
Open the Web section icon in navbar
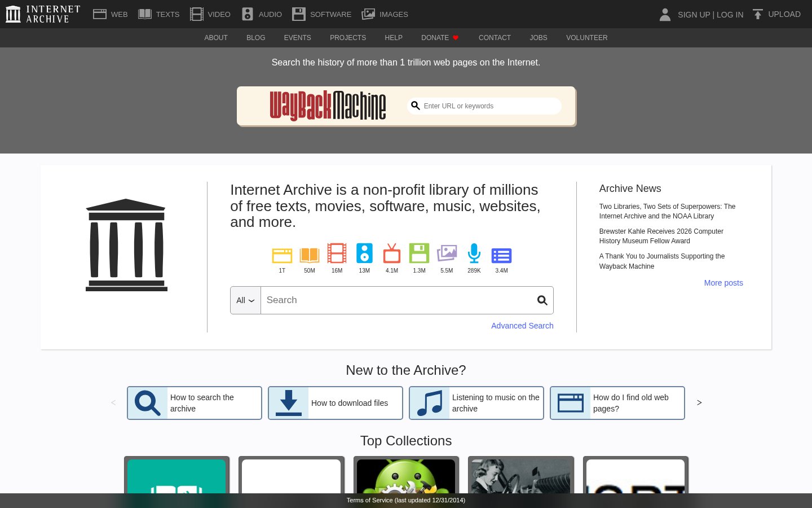(x=100, y=14)
